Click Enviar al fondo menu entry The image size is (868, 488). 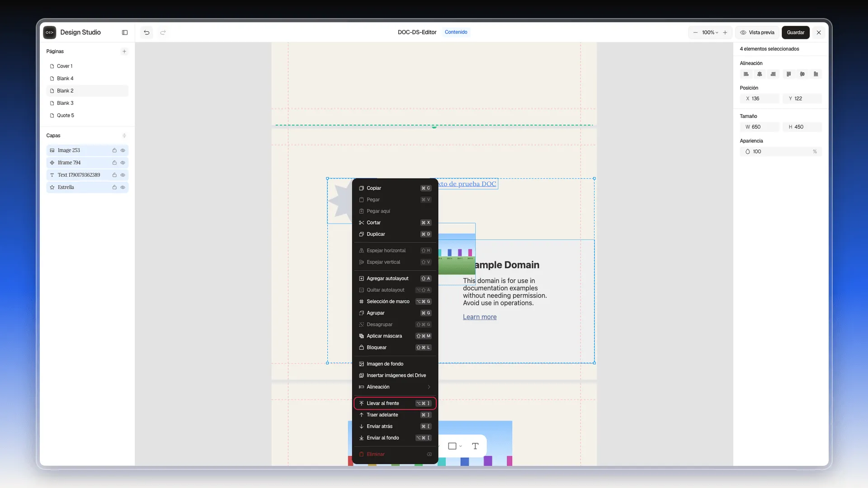point(395,438)
